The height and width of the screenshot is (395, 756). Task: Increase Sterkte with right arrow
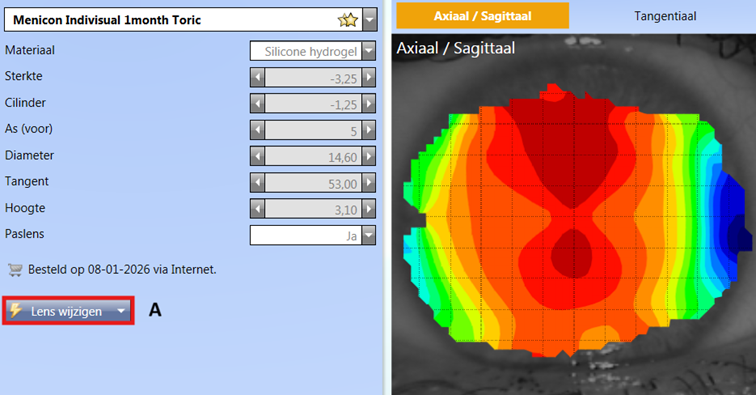[369, 77]
